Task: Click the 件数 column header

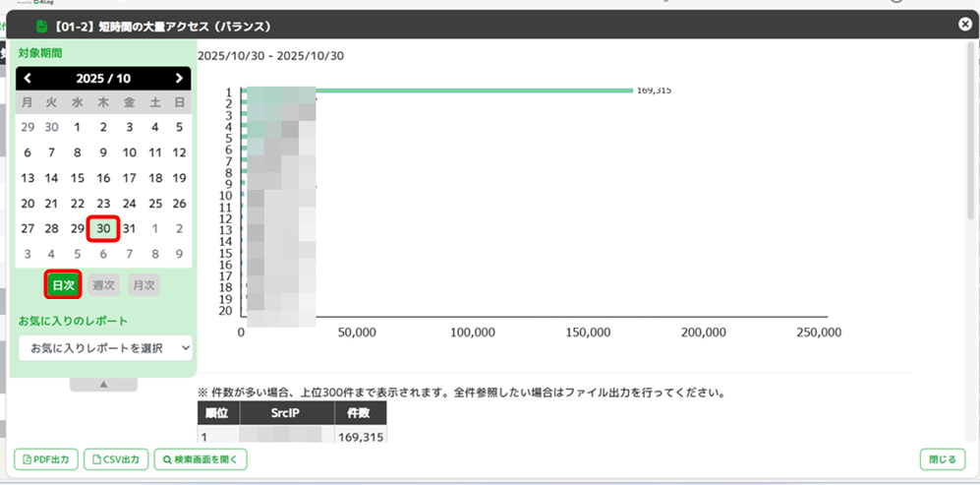Action: pyautogui.click(x=361, y=413)
